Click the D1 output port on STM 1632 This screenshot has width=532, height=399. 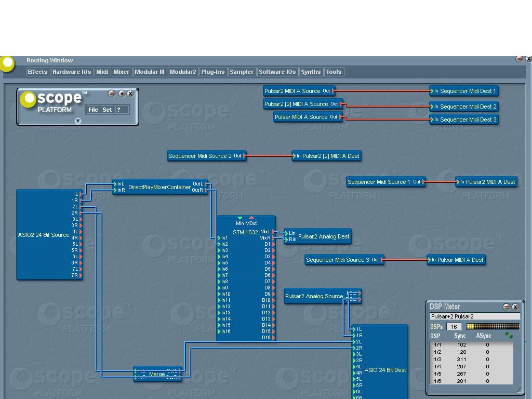click(273, 244)
